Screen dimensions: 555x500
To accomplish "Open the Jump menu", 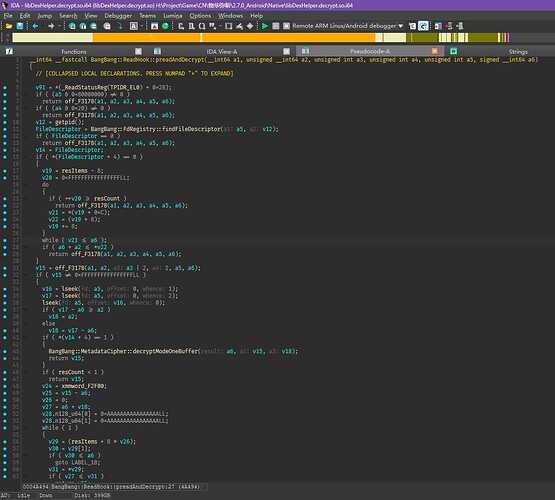I will click(45, 16).
